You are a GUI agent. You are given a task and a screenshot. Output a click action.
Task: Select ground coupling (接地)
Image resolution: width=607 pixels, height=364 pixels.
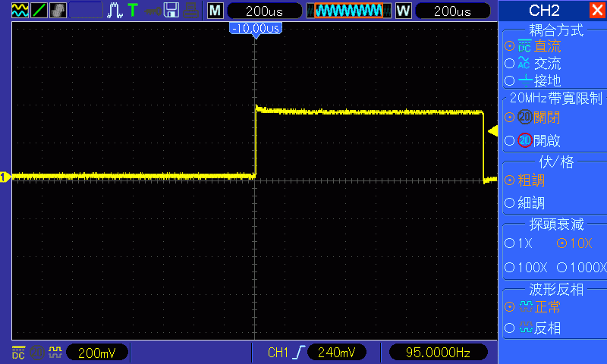click(533, 80)
